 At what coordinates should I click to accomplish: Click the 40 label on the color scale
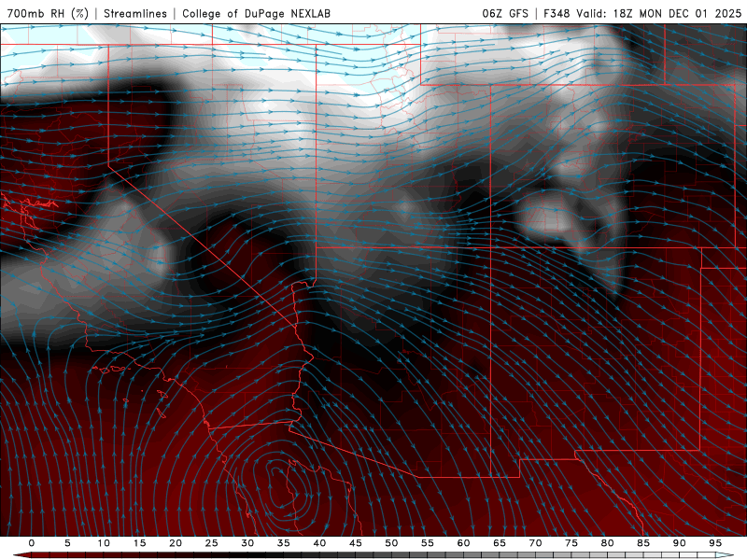[x=319, y=543]
